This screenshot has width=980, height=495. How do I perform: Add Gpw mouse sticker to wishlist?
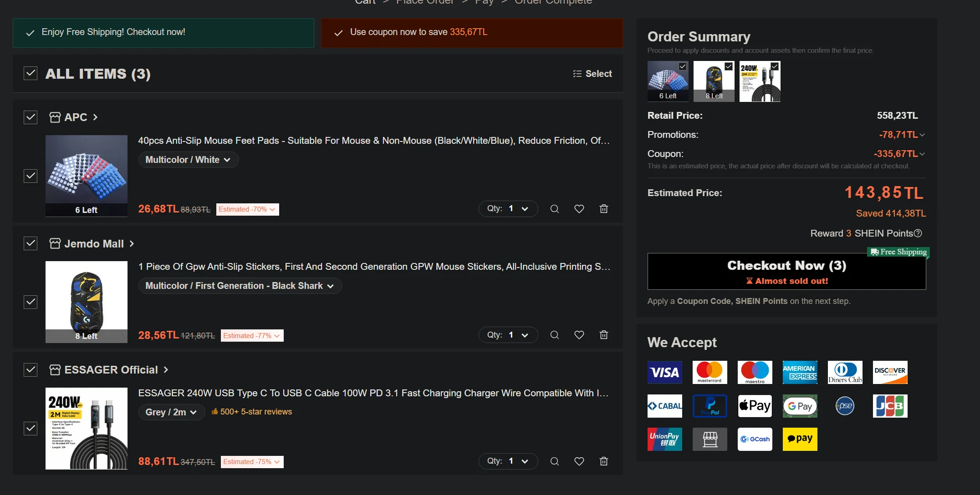click(x=579, y=335)
